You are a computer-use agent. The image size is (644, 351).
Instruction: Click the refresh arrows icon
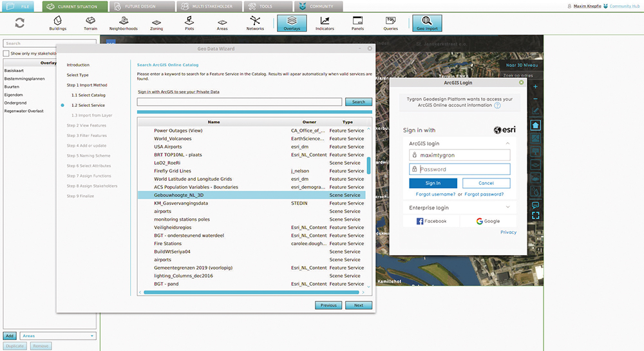click(19, 23)
